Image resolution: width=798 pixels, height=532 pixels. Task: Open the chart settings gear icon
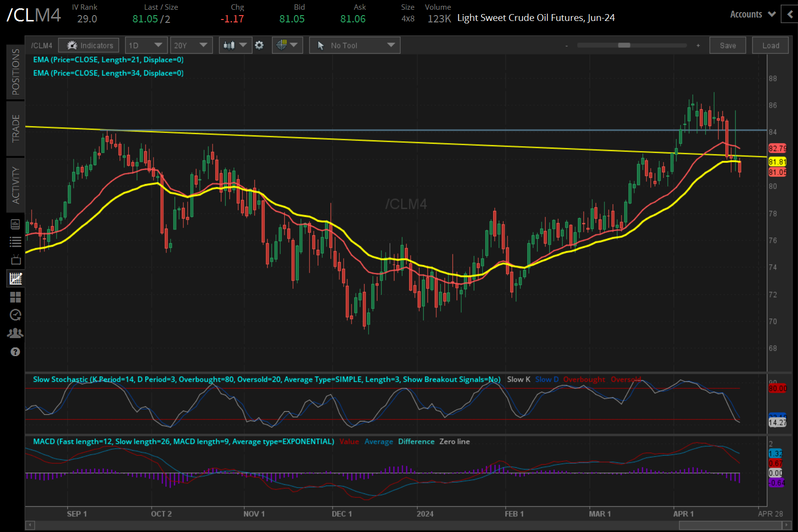(x=259, y=45)
